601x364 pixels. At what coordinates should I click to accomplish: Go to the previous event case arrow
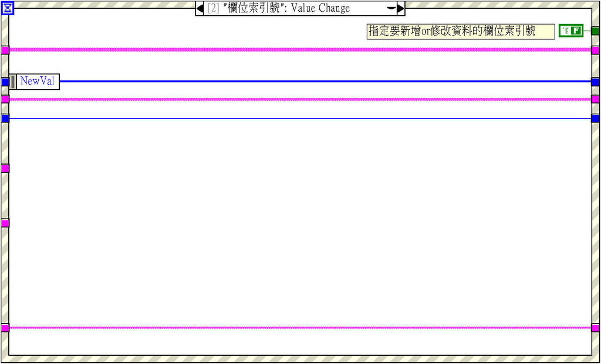(200, 8)
